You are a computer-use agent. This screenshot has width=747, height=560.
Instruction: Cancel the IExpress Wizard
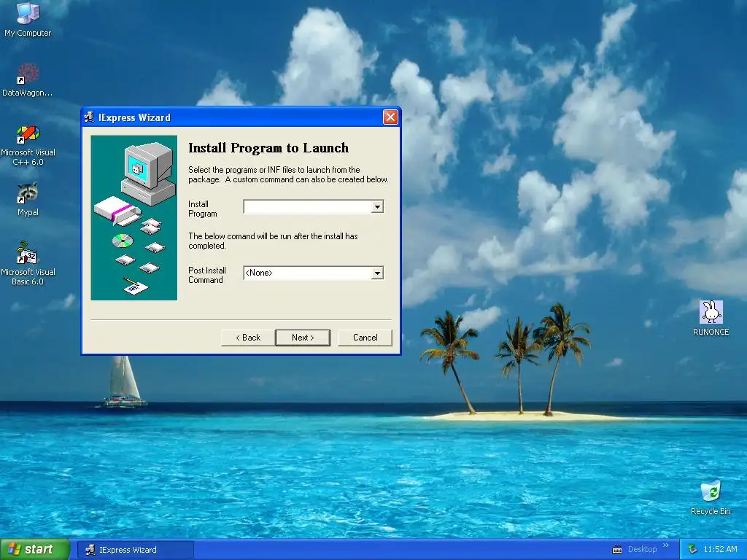click(x=365, y=338)
